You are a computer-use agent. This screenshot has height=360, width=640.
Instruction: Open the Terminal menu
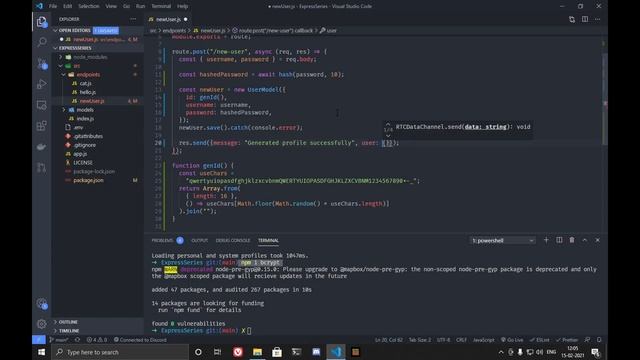click(161, 6)
